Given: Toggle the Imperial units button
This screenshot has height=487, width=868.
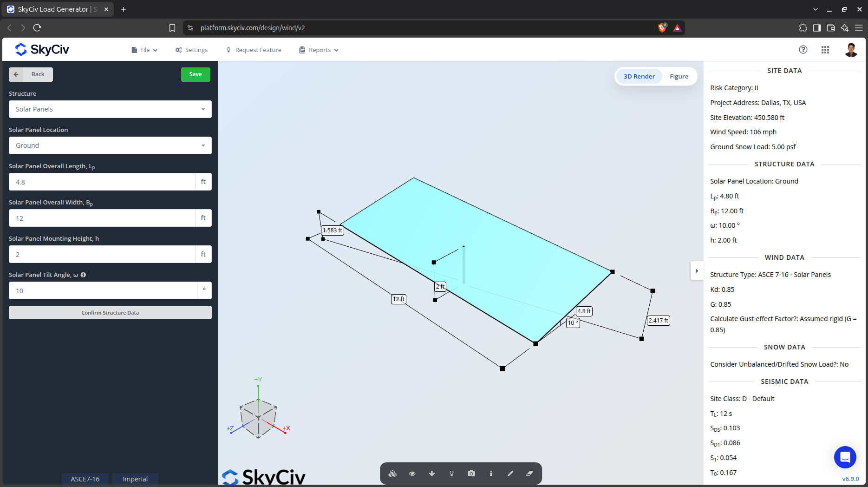Looking at the screenshot, I should 135,479.
